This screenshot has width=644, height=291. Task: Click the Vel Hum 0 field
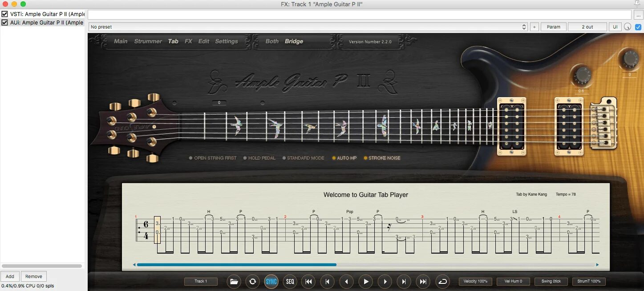[513, 281]
